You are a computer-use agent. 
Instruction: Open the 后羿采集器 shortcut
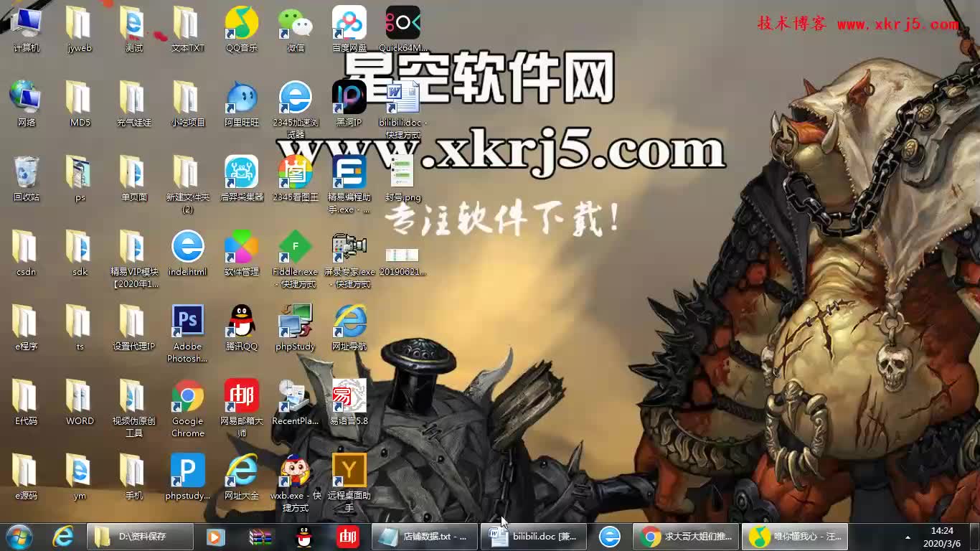(242, 178)
